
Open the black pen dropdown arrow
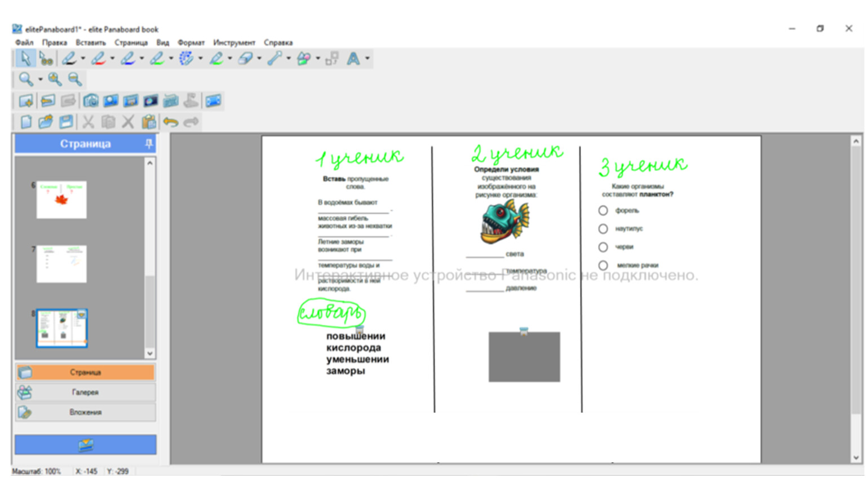click(x=83, y=59)
